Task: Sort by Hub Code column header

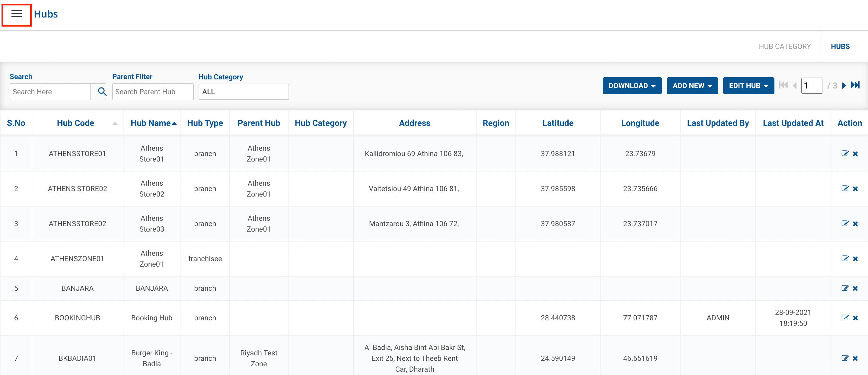Action: [x=75, y=123]
